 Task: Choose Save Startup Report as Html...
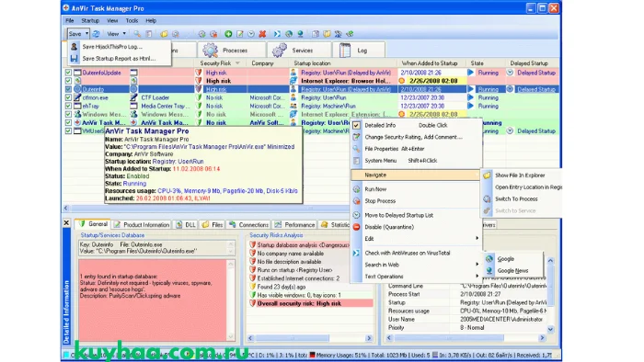coord(119,59)
